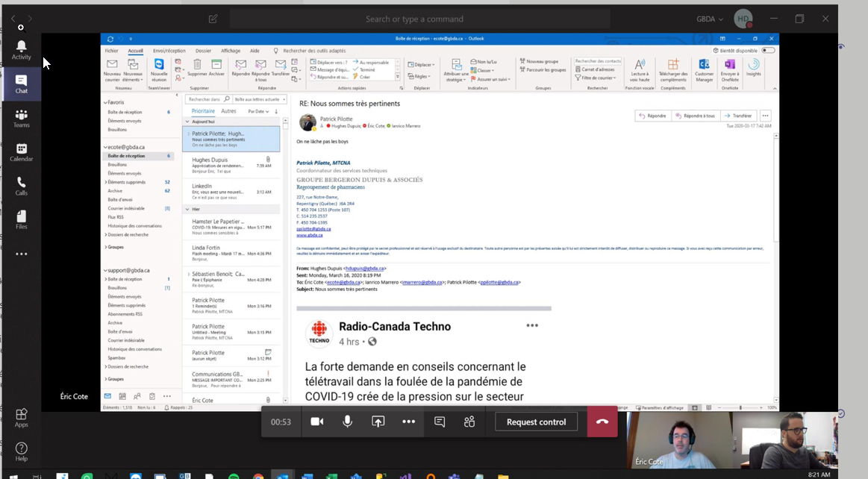This screenshot has width=868, height=479.
Task: Open Calendar in the Teams sidebar
Action: [21, 152]
